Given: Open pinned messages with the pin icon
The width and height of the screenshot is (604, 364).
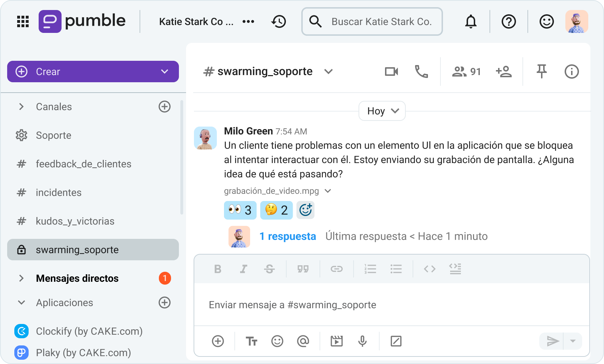Looking at the screenshot, I should pos(542,72).
